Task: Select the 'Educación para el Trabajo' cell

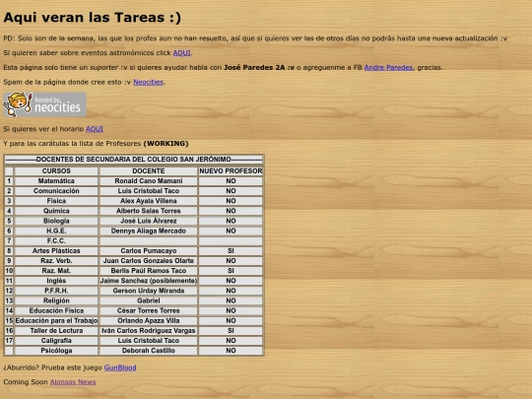Action: tap(56, 320)
